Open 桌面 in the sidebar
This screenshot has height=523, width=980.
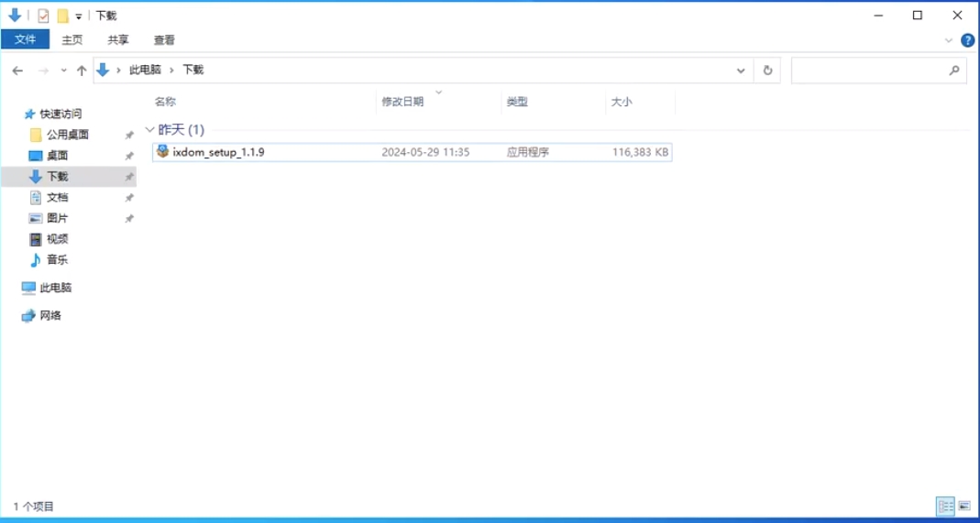click(57, 156)
